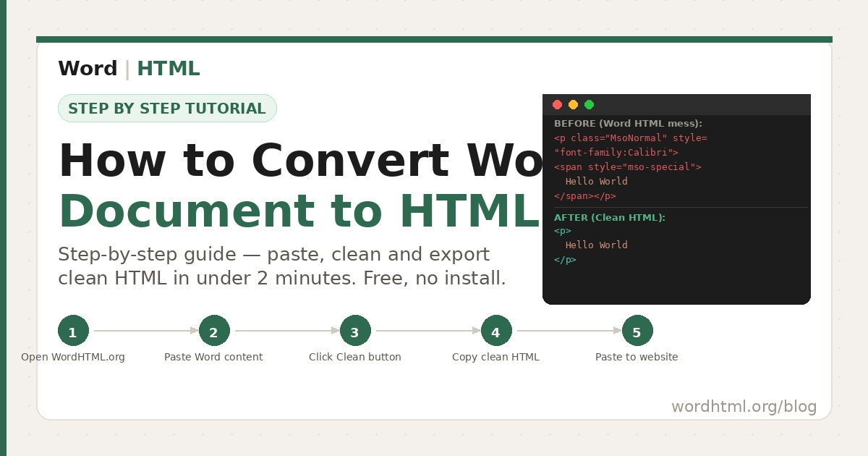Image resolution: width=868 pixels, height=456 pixels.
Task: Select step circle number 5
Action: [637, 332]
